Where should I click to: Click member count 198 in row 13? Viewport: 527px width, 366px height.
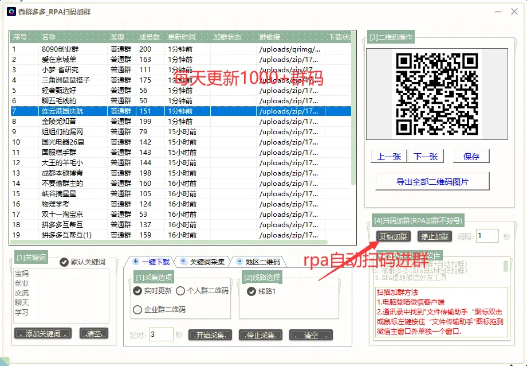click(x=145, y=173)
